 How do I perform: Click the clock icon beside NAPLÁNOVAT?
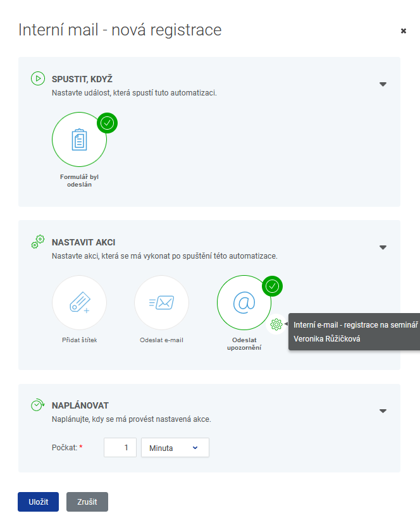38,405
